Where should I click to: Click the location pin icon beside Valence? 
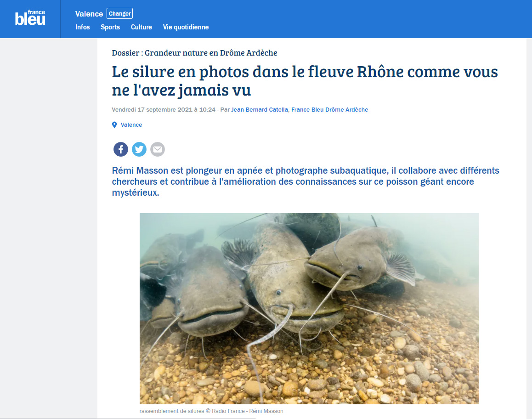[x=114, y=125]
